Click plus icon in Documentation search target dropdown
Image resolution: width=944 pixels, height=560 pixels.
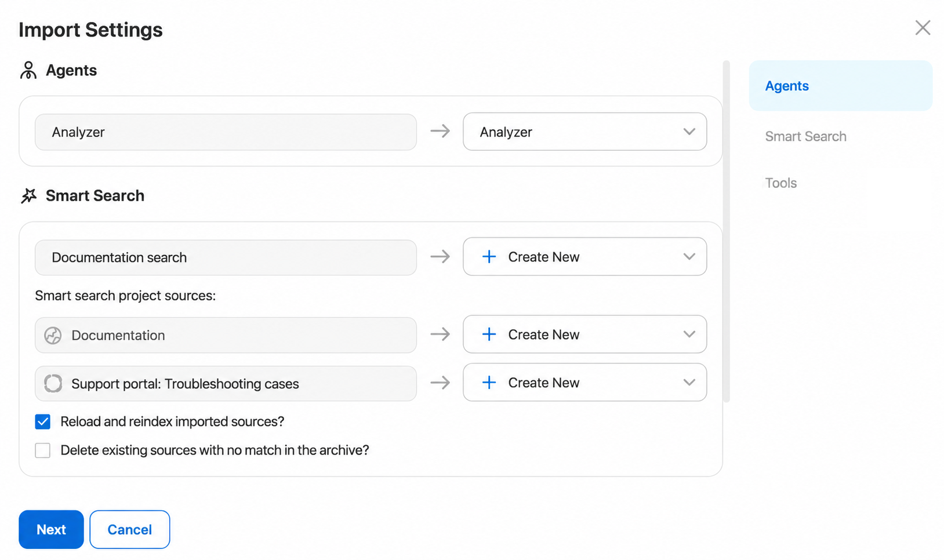tap(489, 257)
